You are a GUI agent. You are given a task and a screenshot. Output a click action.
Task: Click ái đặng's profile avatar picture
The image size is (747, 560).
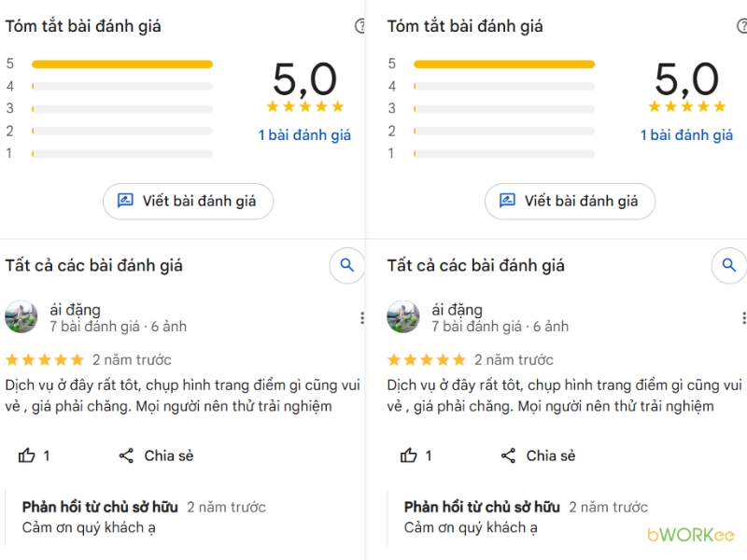point(21,317)
